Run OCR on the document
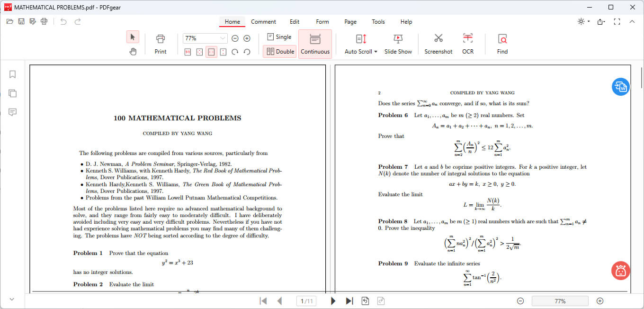The width and height of the screenshot is (644, 309). tap(468, 44)
